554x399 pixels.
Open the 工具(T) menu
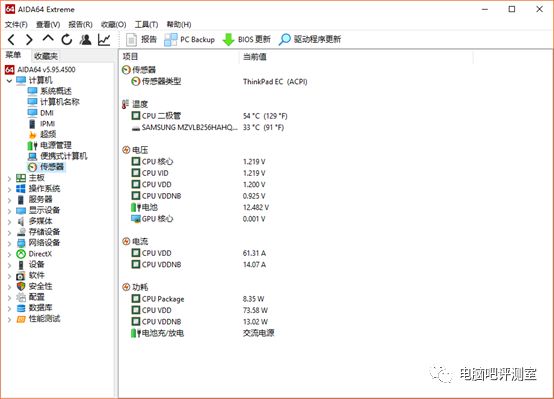coord(146,24)
